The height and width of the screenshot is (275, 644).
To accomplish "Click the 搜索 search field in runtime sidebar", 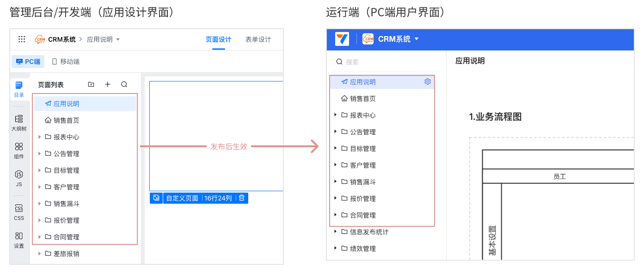I will tap(384, 62).
